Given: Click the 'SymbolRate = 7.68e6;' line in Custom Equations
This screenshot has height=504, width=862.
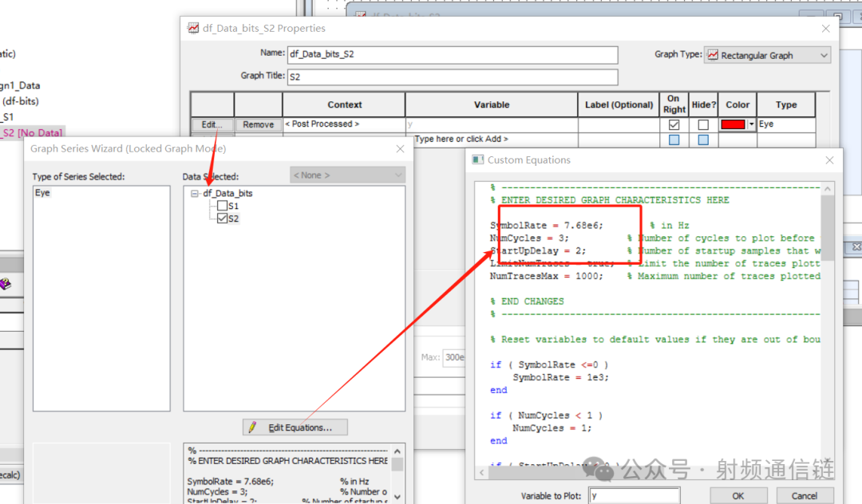Looking at the screenshot, I should [x=547, y=226].
